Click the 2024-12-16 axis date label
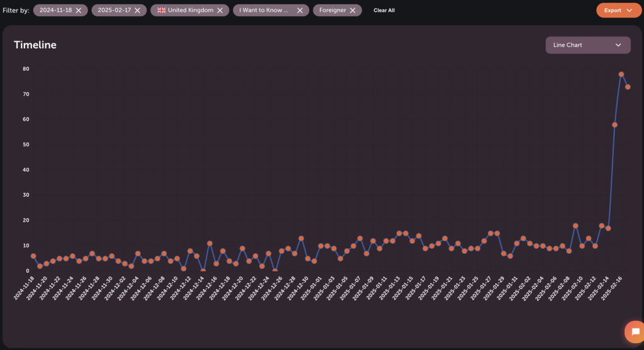Screen dimensions: 644x350 (x=206, y=288)
